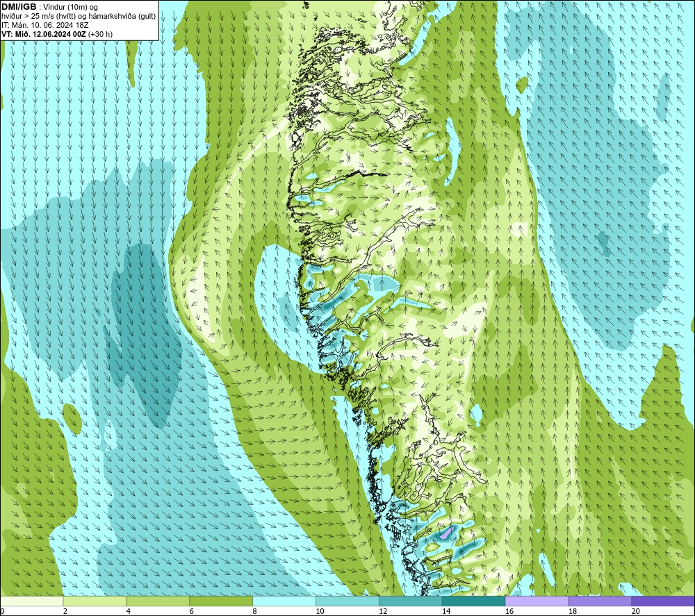Click the legend scale label '0'
Screen dimensions: 695x616
(2, 611)
